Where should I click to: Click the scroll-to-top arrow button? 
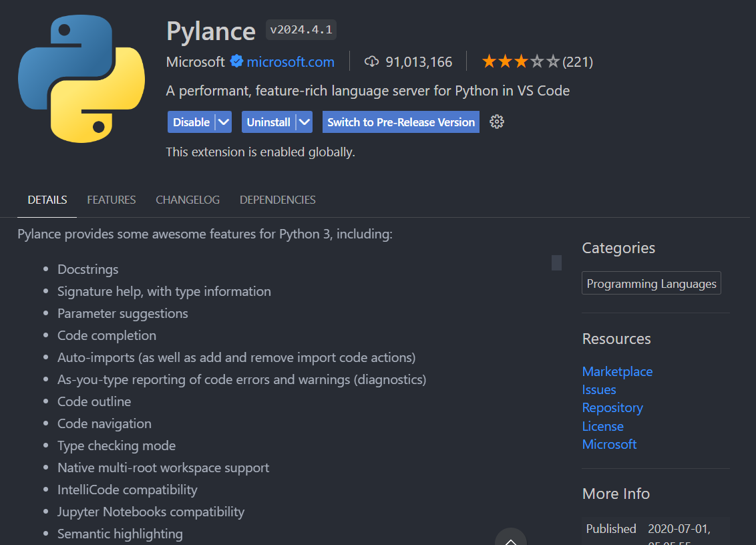510,538
